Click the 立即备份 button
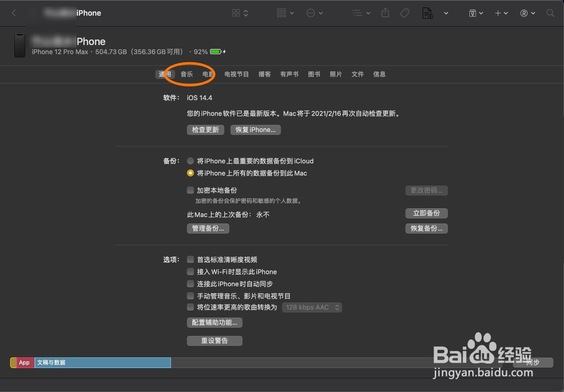This screenshot has height=392, width=564. click(x=427, y=213)
